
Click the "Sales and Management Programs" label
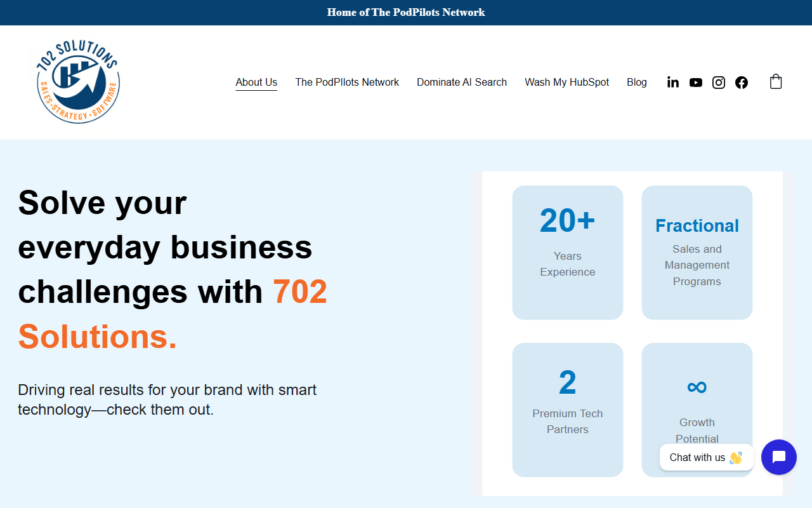(697, 265)
